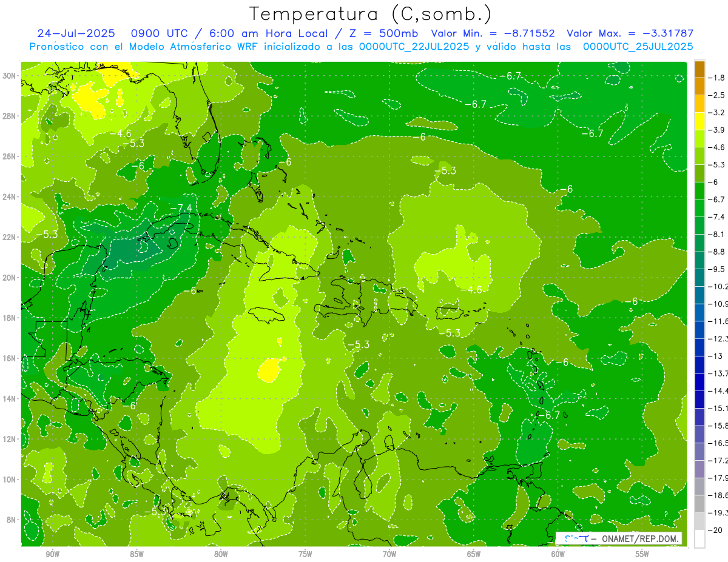Pick legend swatch between -17.2 and -17.9
728x562 pixels.
699,469
